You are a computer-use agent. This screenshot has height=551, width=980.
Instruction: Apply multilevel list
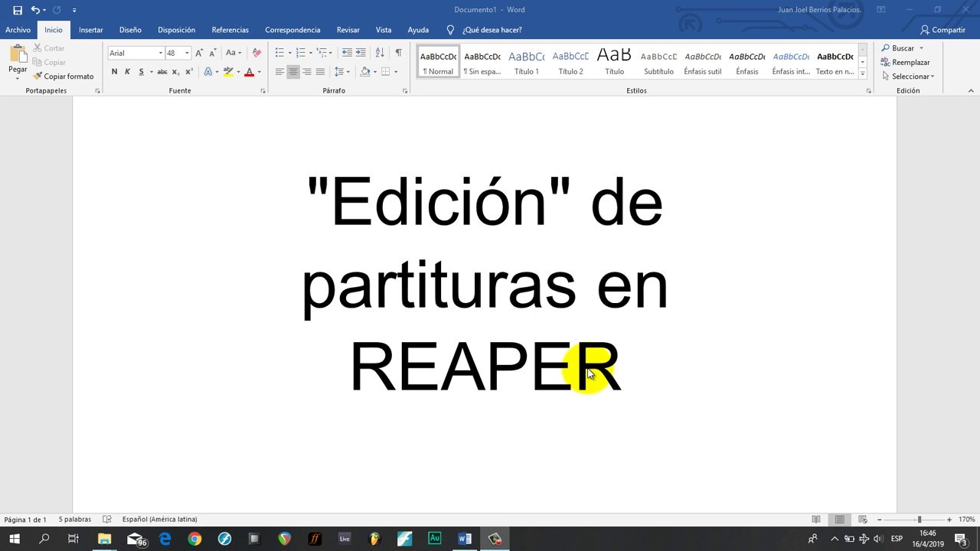(322, 53)
